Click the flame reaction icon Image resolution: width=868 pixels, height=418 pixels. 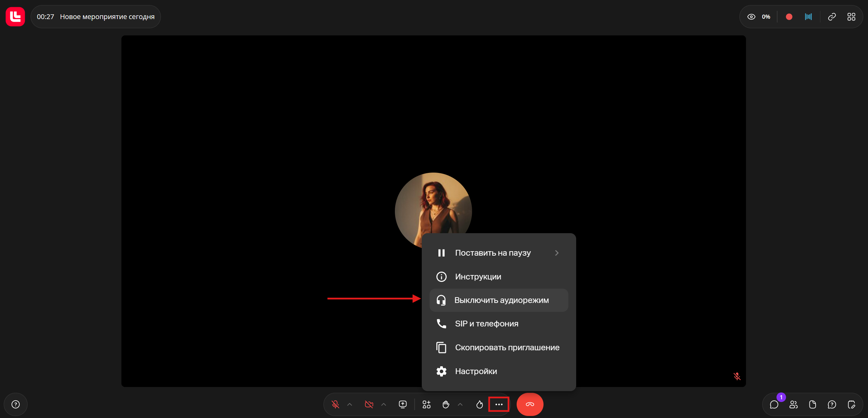point(480,404)
